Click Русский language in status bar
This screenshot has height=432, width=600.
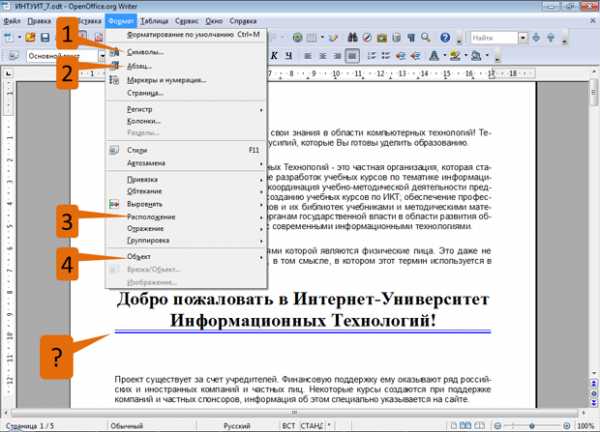point(236,425)
